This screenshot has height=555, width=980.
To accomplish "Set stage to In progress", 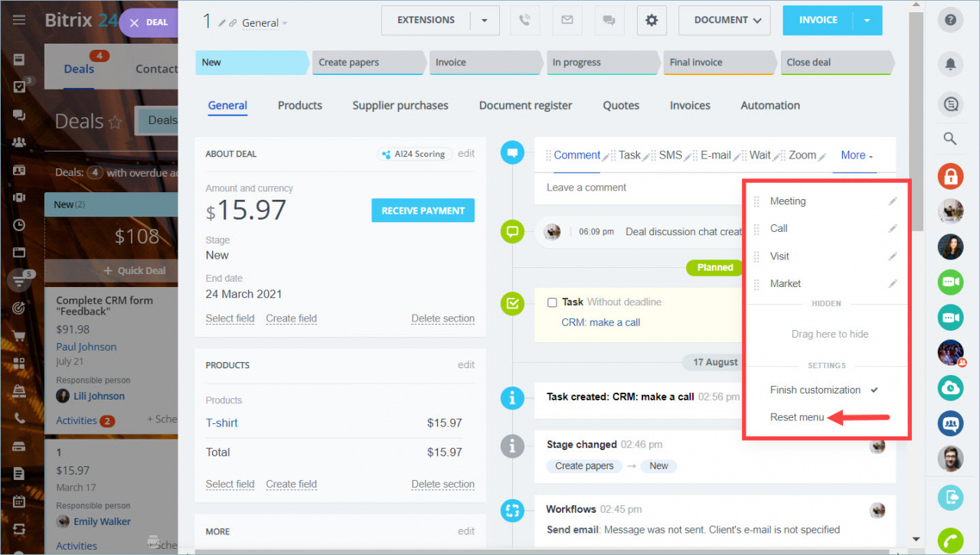I will click(603, 63).
